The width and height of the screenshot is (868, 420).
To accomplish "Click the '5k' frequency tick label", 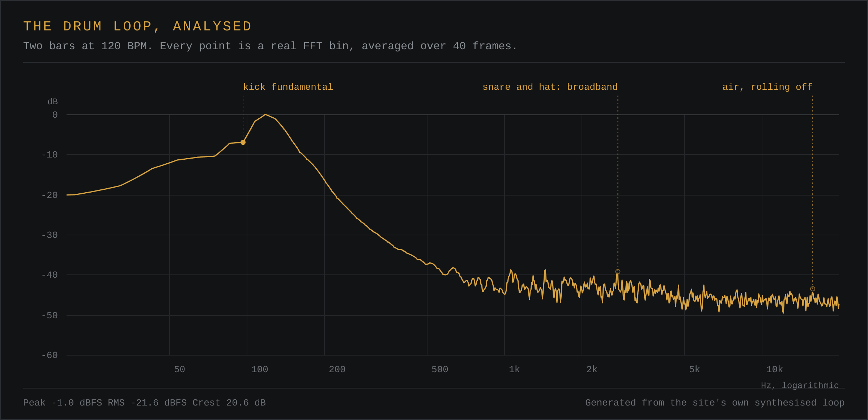I will [x=694, y=369].
